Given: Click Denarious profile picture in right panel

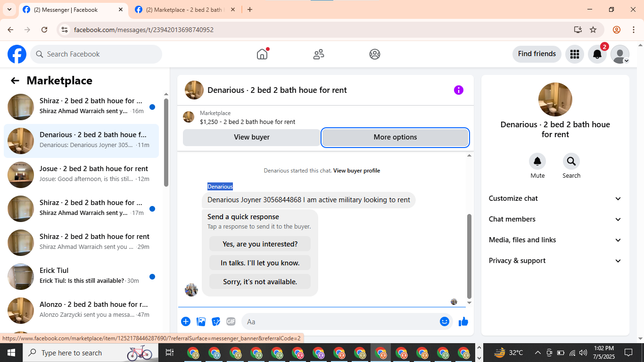Looking at the screenshot, I should 555,99.
